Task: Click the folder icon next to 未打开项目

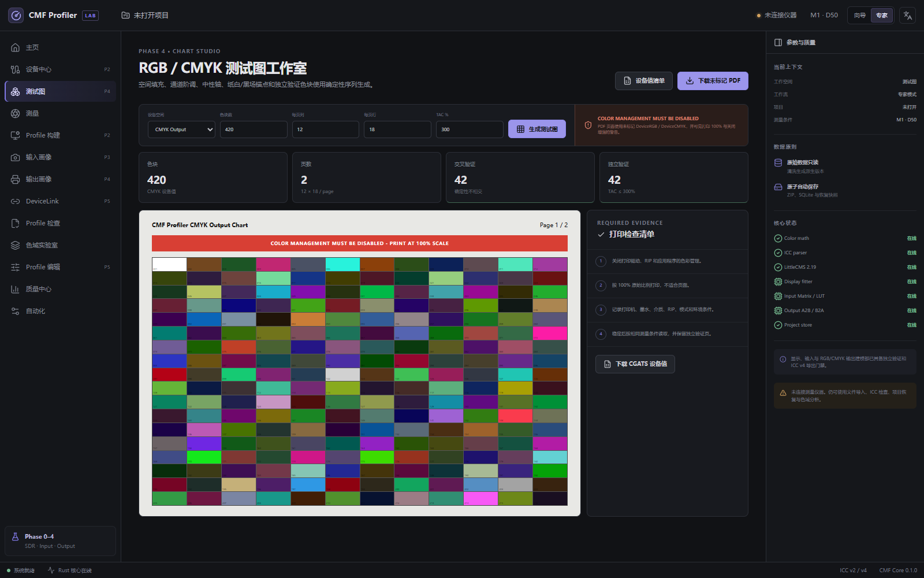Action: click(x=125, y=16)
